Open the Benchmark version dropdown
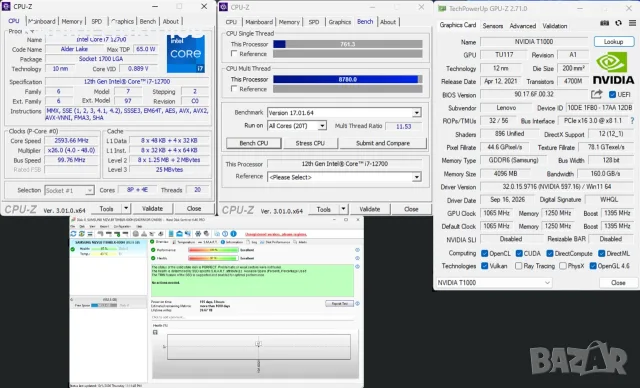 tap(416, 113)
